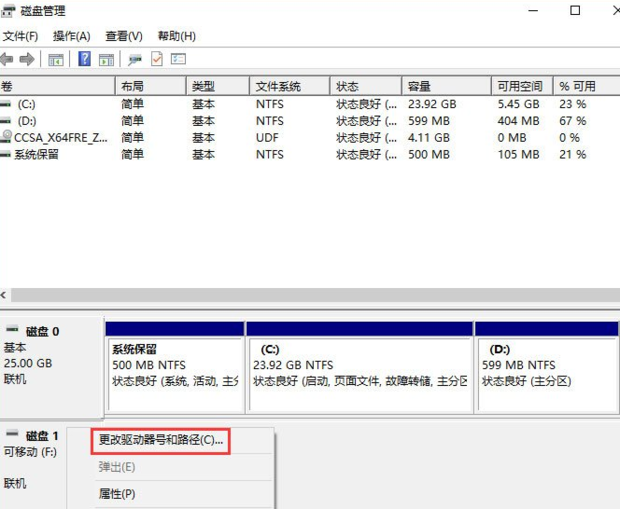Click the drive icon beside (D:) volume
Screen dimensions: 620x509
point(6,121)
